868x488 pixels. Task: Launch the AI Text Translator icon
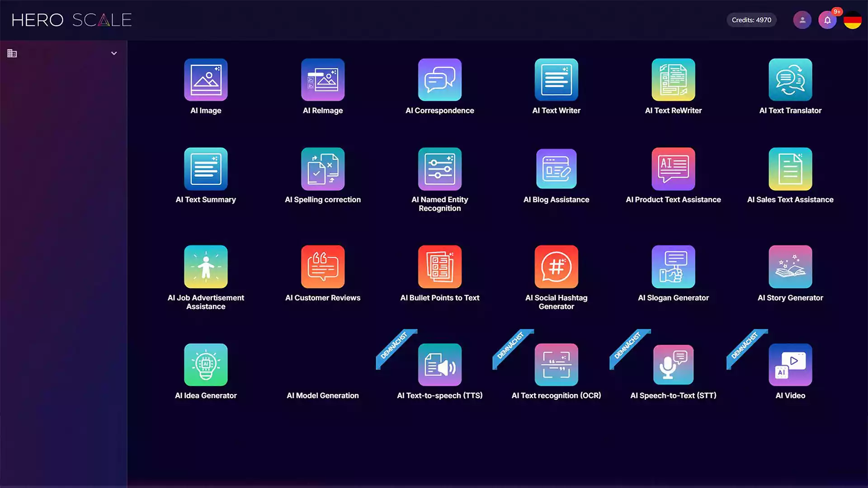tap(791, 80)
